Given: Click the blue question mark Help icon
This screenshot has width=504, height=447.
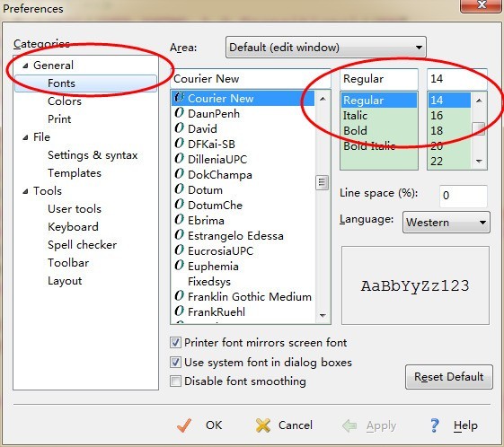Looking at the screenshot, I should pos(434,425).
